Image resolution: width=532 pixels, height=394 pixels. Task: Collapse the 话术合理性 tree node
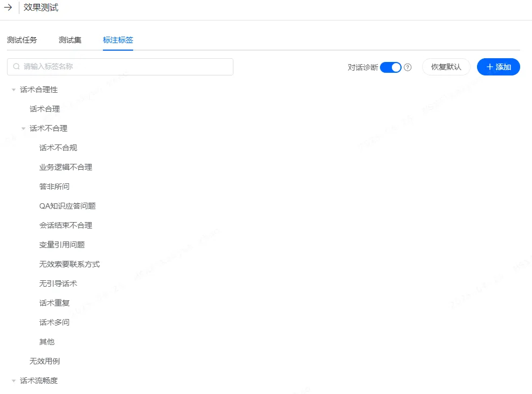[x=13, y=89]
